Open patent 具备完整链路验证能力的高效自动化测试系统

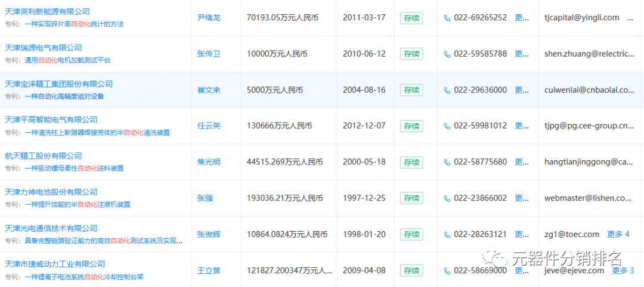click(104, 241)
